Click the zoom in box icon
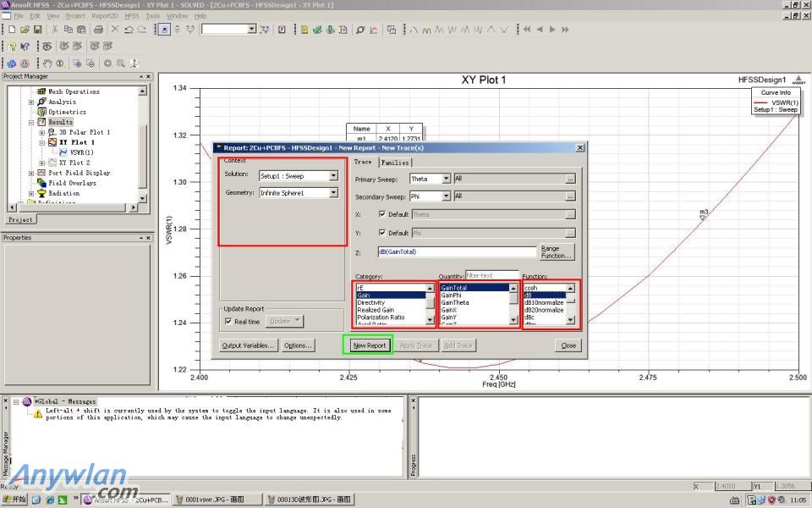Viewport: 812px width, 508px height. pos(77,63)
